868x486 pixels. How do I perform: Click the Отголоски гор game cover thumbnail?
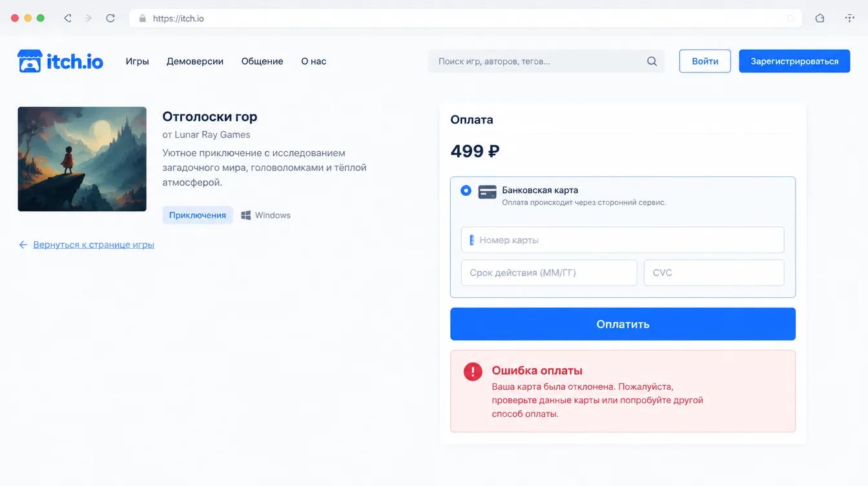click(x=82, y=159)
